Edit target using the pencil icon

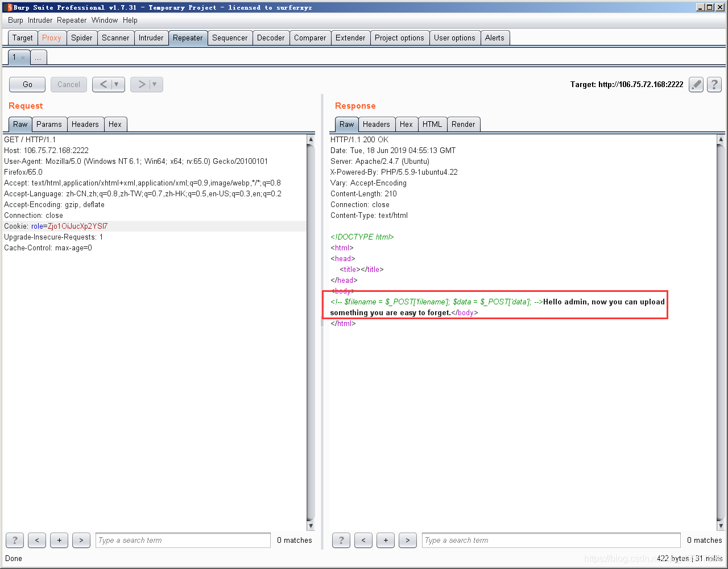[x=696, y=85]
